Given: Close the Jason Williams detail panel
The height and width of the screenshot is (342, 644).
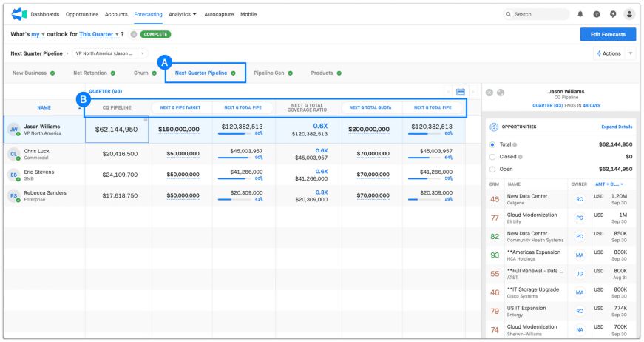Looking at the screenshot, I should click(489, 93).
